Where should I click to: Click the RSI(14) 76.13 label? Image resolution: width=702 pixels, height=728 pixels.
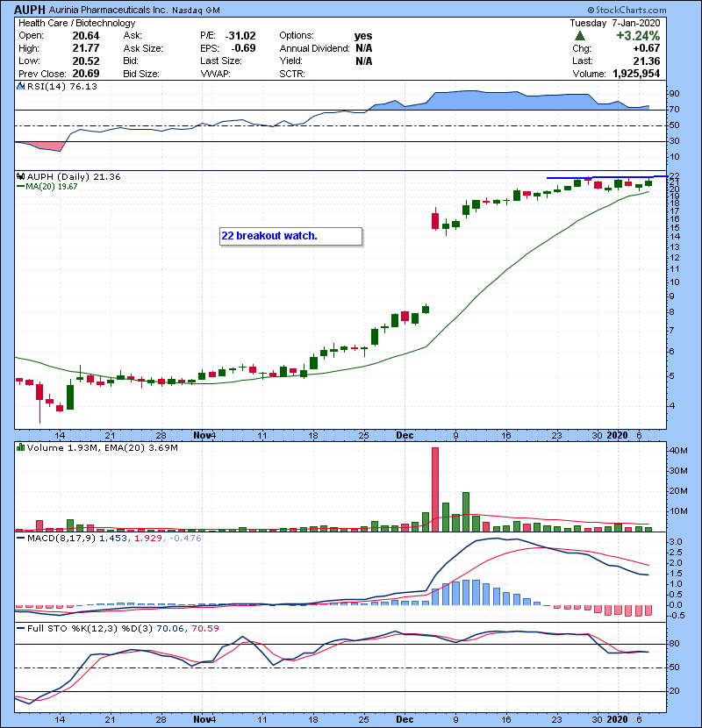tap(62, 86)
